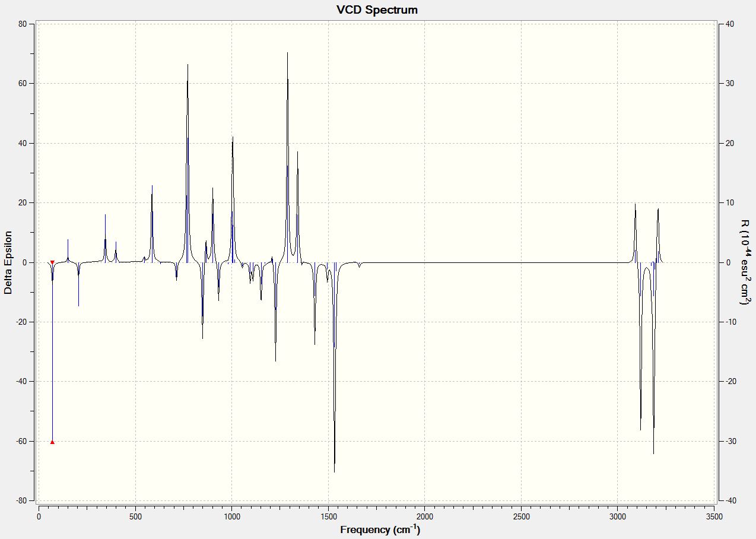The width and height of the screenshot is (756, 539).
Task: Select the lower red triangle marker near -60
Action: [x=52, y=442]
